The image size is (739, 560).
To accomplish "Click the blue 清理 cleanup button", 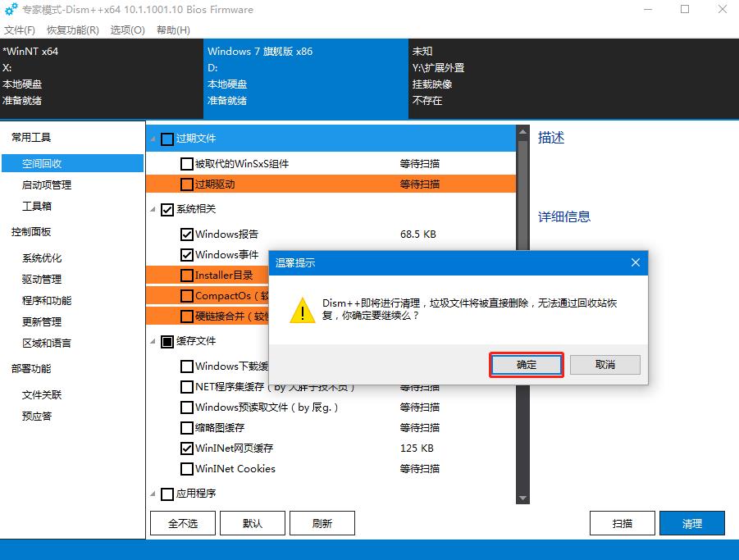I will click(x=693, y=522).
